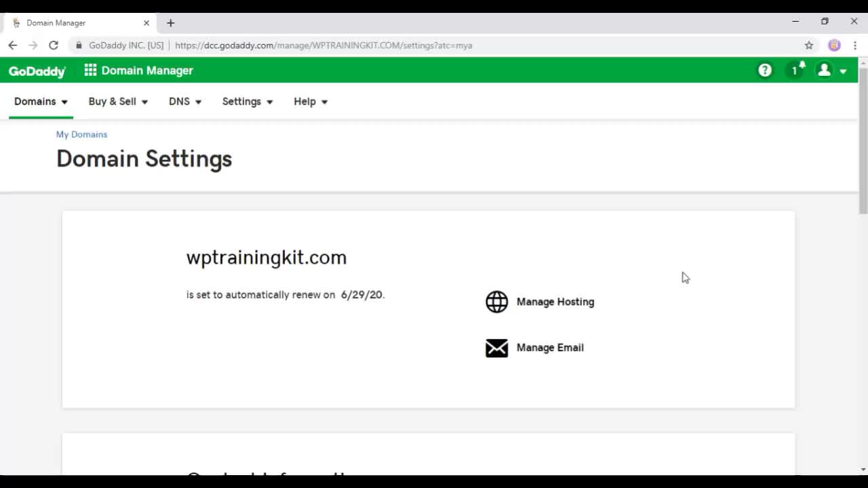Image resolution: width=868 pixels, height=488 pixels.
Task: Open the Chrome three-dot menu
Action: 855,45
